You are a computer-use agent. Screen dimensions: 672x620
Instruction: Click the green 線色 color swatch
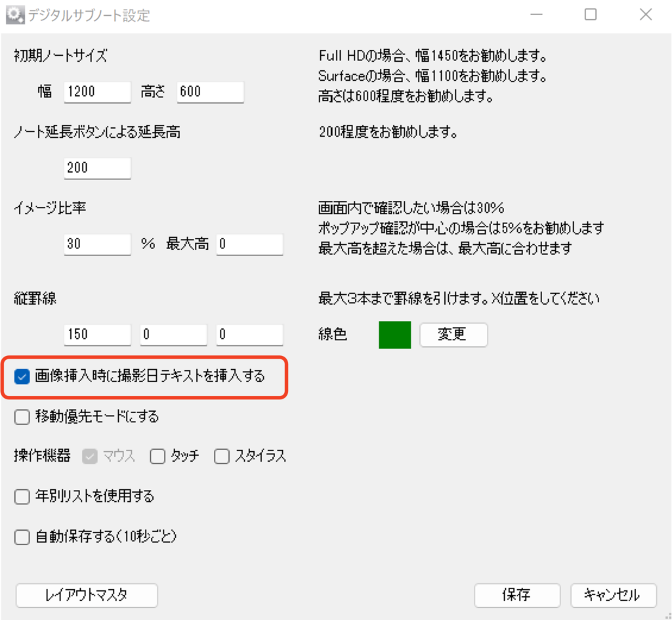pyautogui.click(x=394, y=334)
